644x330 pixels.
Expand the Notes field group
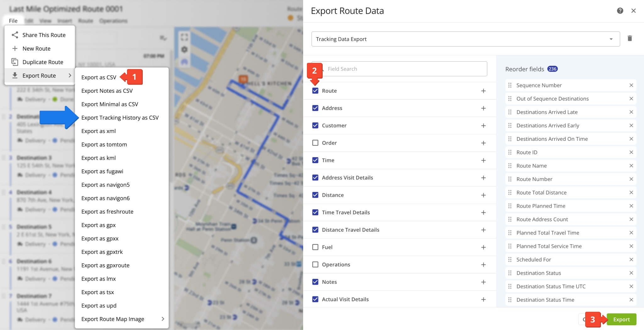tap(483, 282)
